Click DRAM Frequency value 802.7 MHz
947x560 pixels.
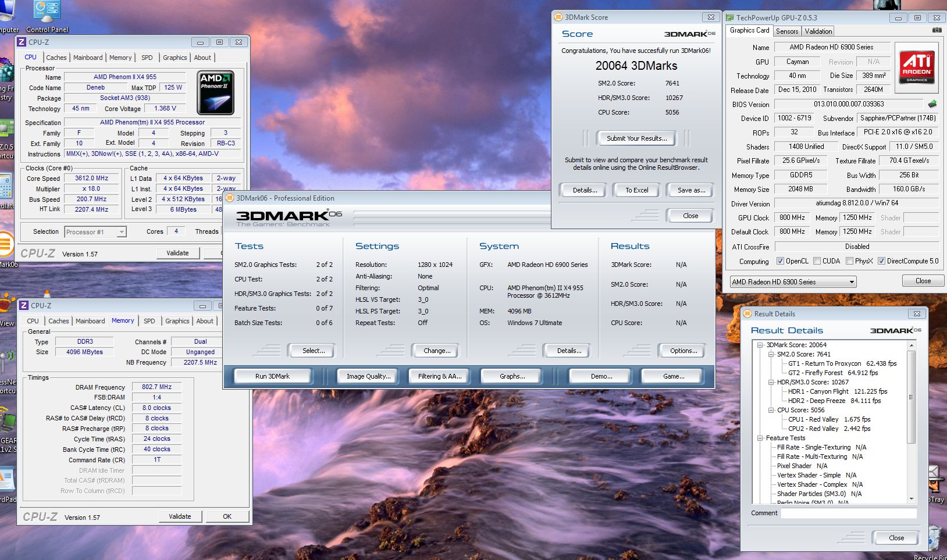click(x=156, y=387)
